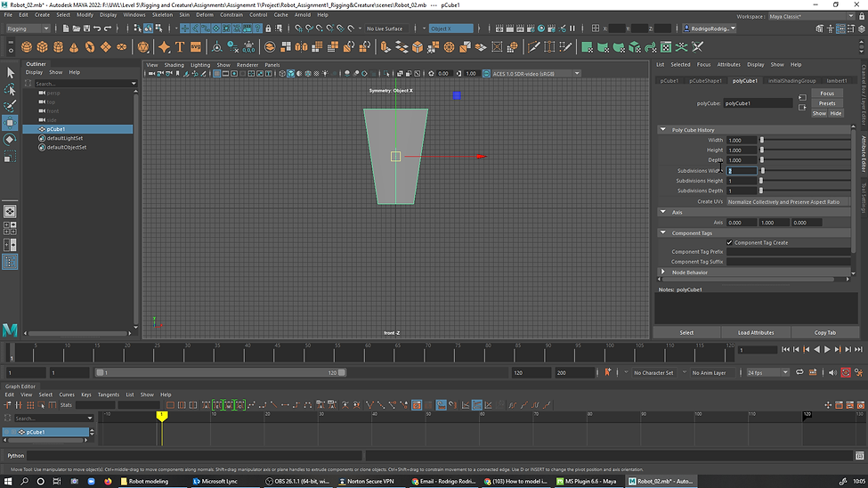Toggle the viewport grid display
Screen dimensions: 868x488
[x=217, y=74]
